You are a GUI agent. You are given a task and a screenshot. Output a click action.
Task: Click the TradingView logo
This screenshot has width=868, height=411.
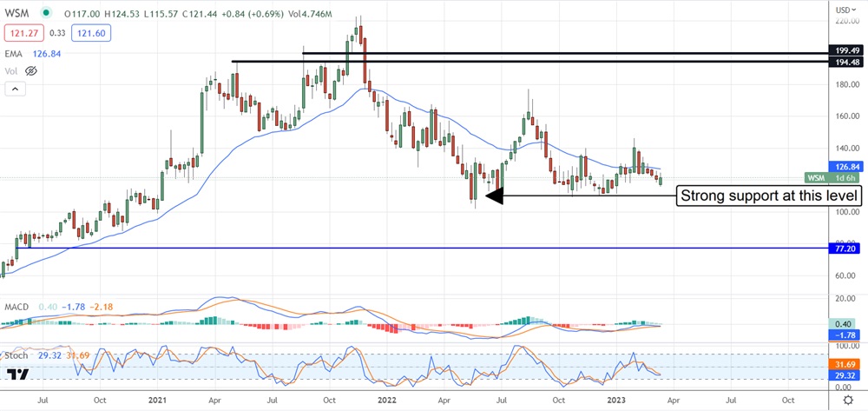click(16, 375)
